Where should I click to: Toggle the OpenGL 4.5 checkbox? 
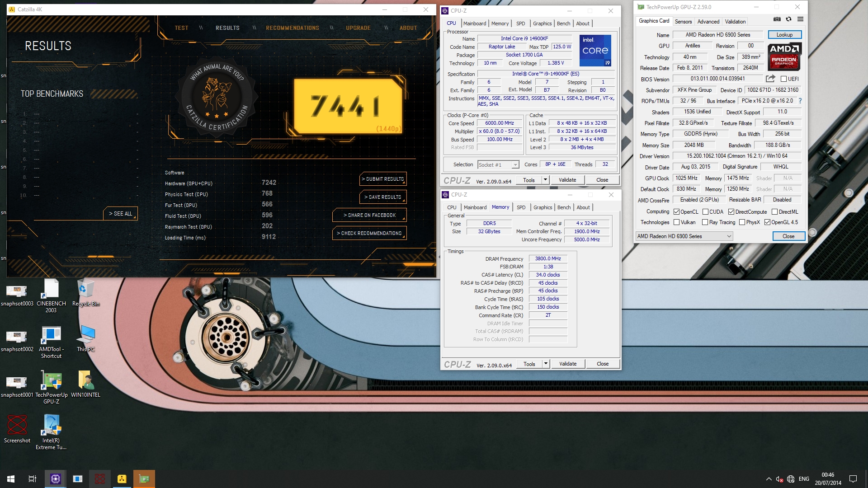coord(767,222)
